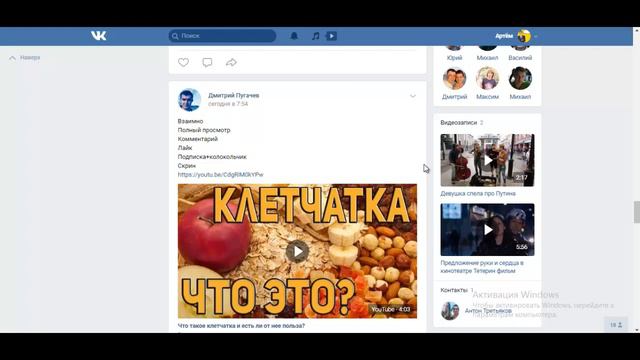Viewport: 640px width, 360px height.
Task: Open contact Антон Третьяков's avatar
Action: coord(450,311)
